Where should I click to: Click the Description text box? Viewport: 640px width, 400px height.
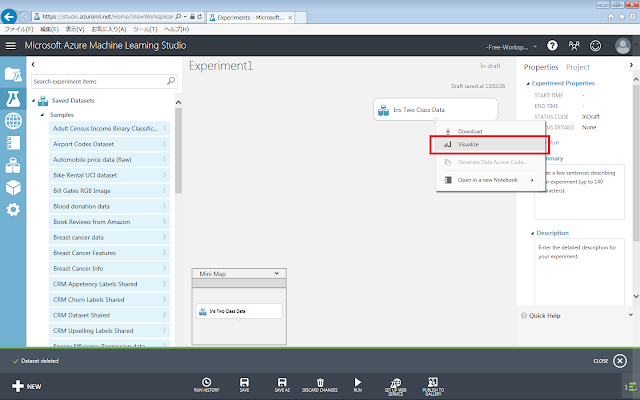(x=579, y=272)
